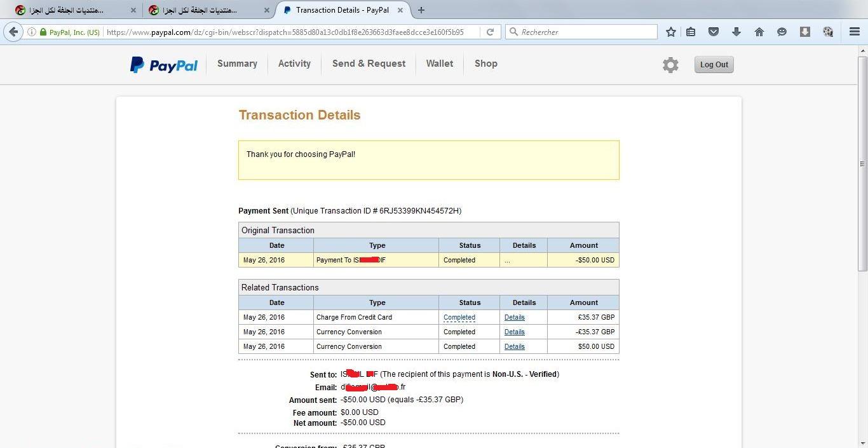Bookmark this page with the star icon
The height and width of the screenshot is (448, 868).
click(670, 32)
